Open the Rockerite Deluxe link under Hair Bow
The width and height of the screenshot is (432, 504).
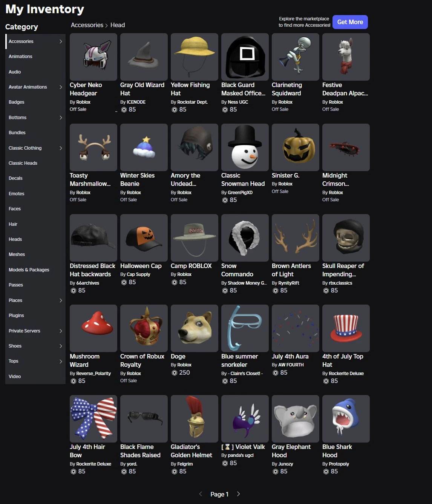coord(93,464)
